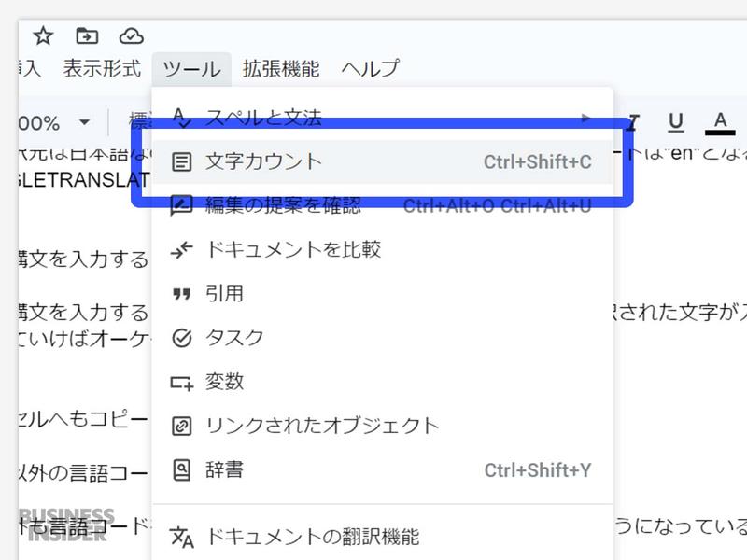This screenshot has width=747, height=560.
Task: Click the spelling and grammar check icon
Action: pos(181,118)
